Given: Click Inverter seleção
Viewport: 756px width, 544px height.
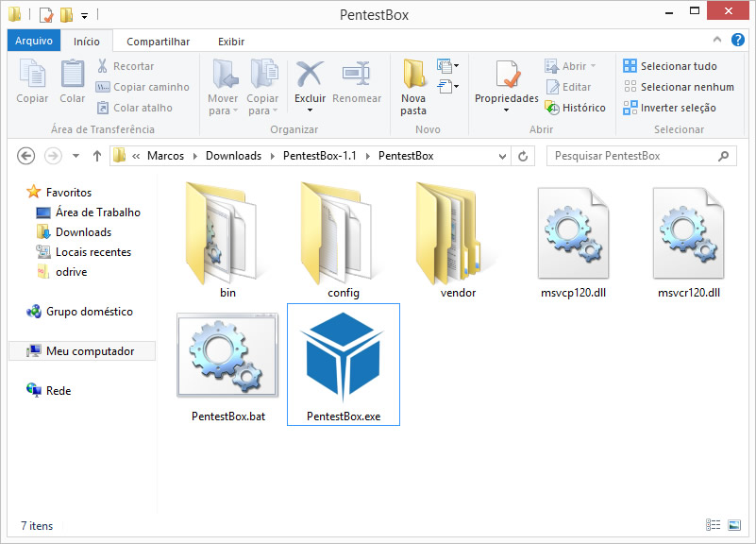Looking at the screenshot, I should [669, 108].
